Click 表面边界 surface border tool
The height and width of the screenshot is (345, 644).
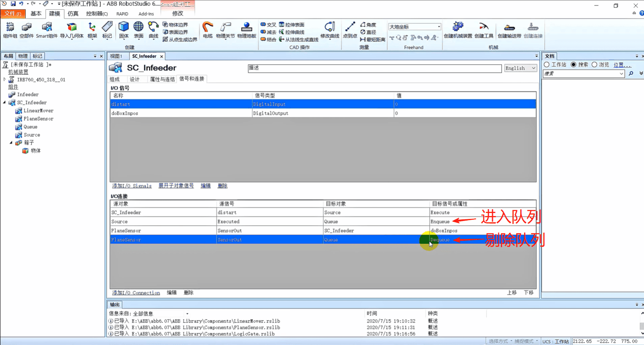click(176, 32)
